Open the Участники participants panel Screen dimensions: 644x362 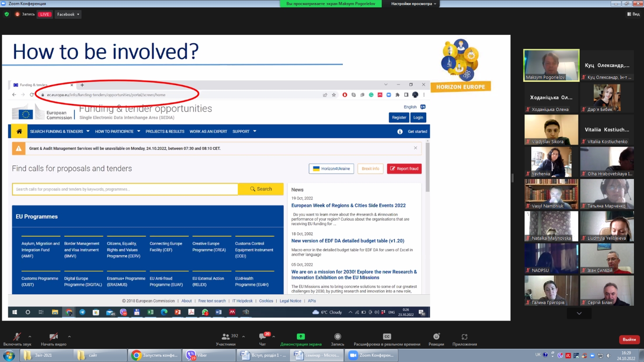pyautogui.click(x=226, y=337)
